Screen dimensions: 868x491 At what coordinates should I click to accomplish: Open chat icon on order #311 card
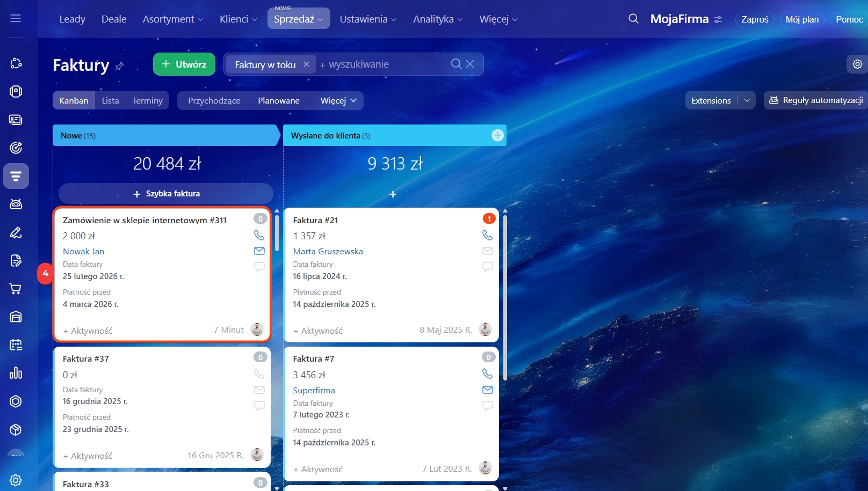[259, 267]
